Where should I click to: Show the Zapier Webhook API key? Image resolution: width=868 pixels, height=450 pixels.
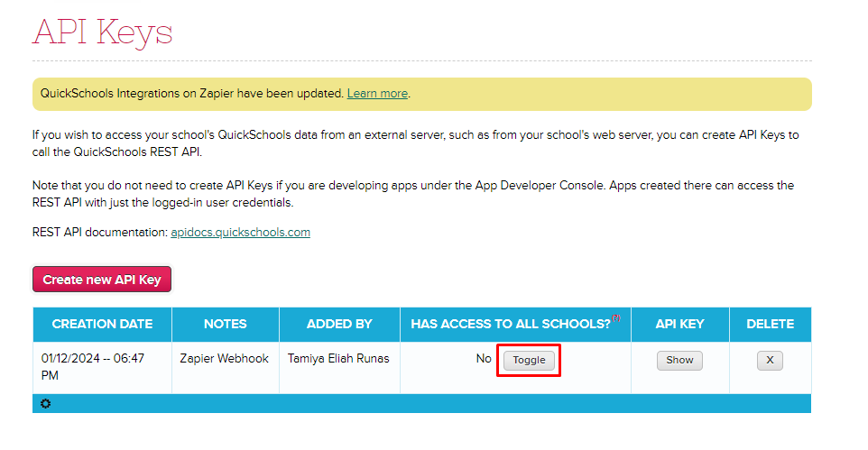tap(679, 361)
